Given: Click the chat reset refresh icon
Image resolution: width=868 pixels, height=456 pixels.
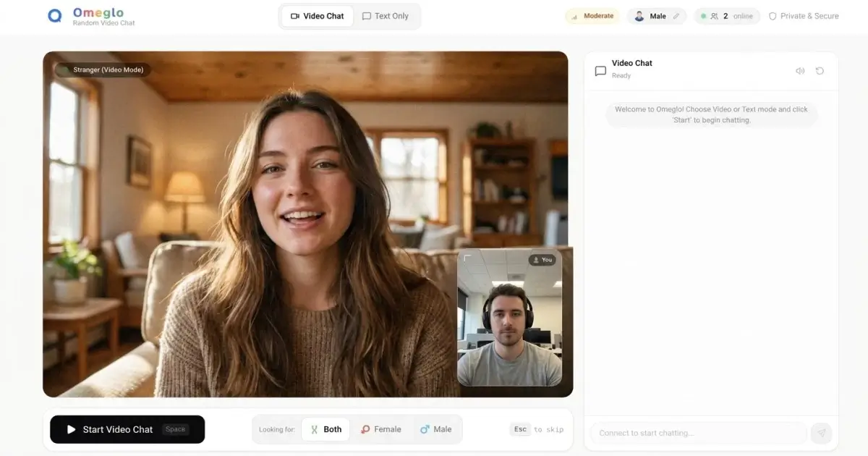Looking at the screenshot, I should (820, 71).
